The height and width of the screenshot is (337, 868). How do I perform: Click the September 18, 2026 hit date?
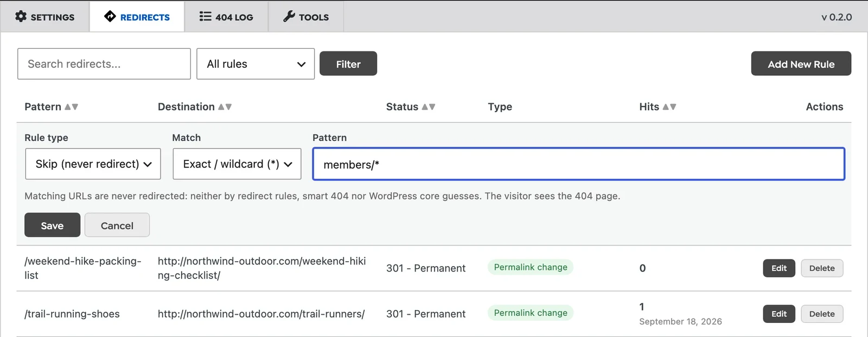tap(680, 321)
